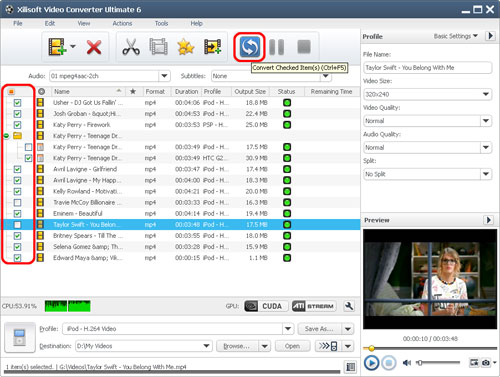Mute the preview speaker icon

(x=407, y=363)
